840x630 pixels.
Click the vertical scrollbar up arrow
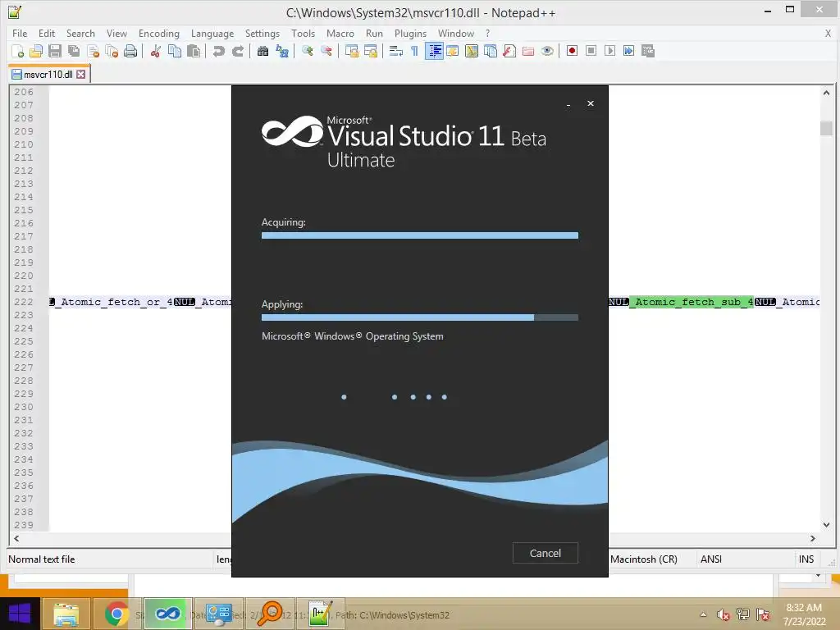(x=826, y=93)
